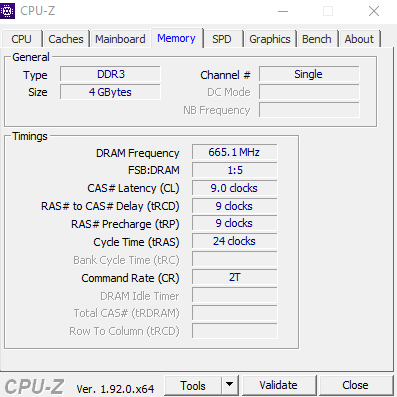Click the Command Rate 2T field
Image resolution: width=397 pixels, height=397 pixels.
[234, 277]
